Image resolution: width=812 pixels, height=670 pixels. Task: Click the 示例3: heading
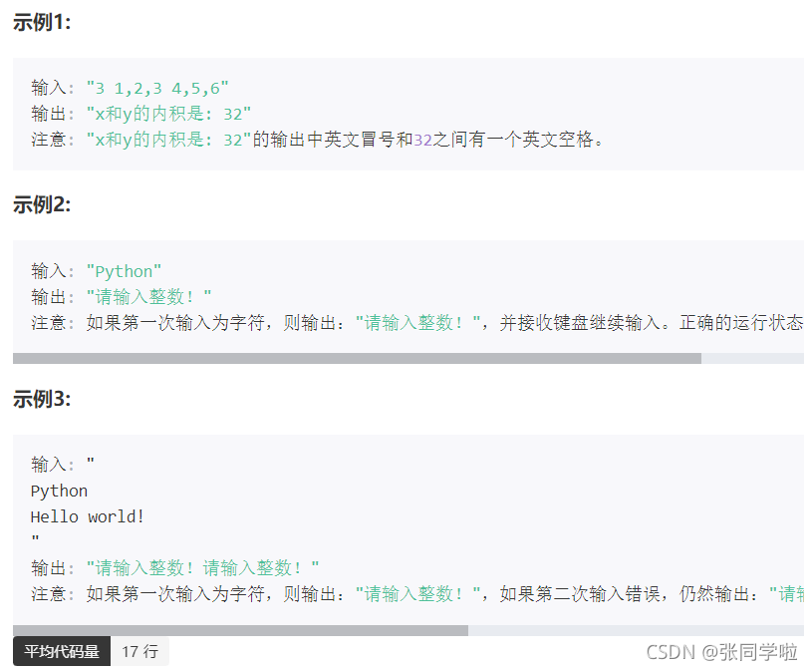(42, 399)
